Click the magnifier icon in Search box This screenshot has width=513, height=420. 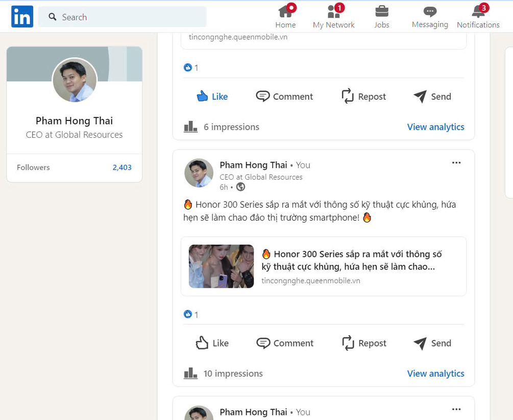point(53,17)
